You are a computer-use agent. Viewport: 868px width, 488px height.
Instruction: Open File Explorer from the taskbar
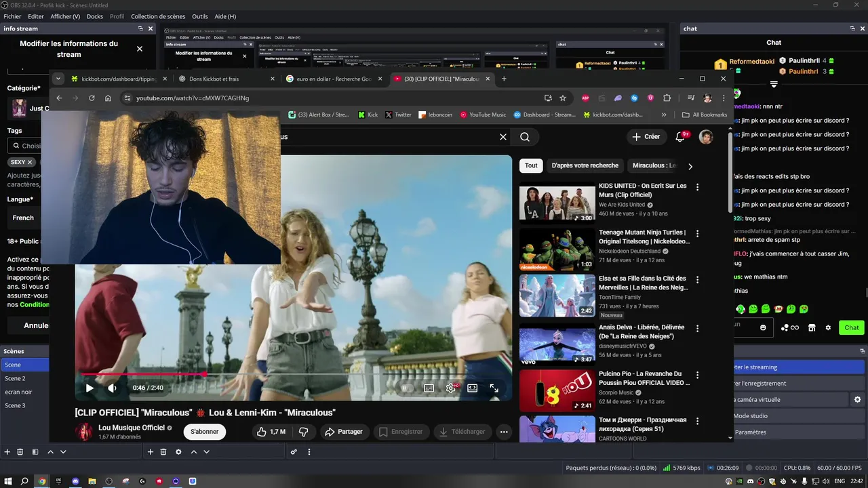[92, 481]
